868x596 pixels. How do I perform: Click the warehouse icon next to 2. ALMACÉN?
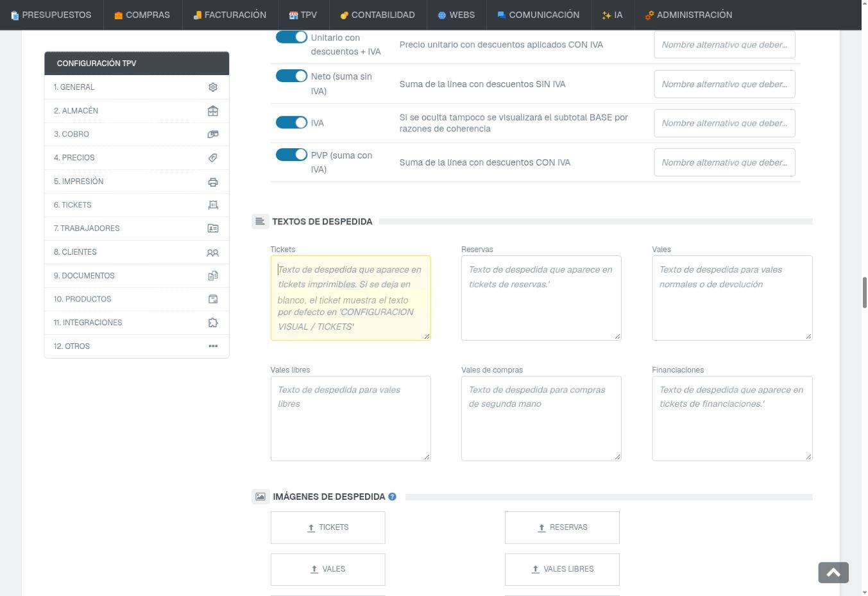tap(213, 111)
